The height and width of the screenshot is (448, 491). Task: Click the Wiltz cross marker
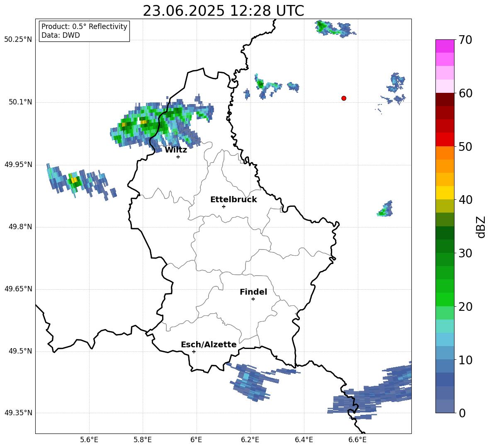(178, 157)
